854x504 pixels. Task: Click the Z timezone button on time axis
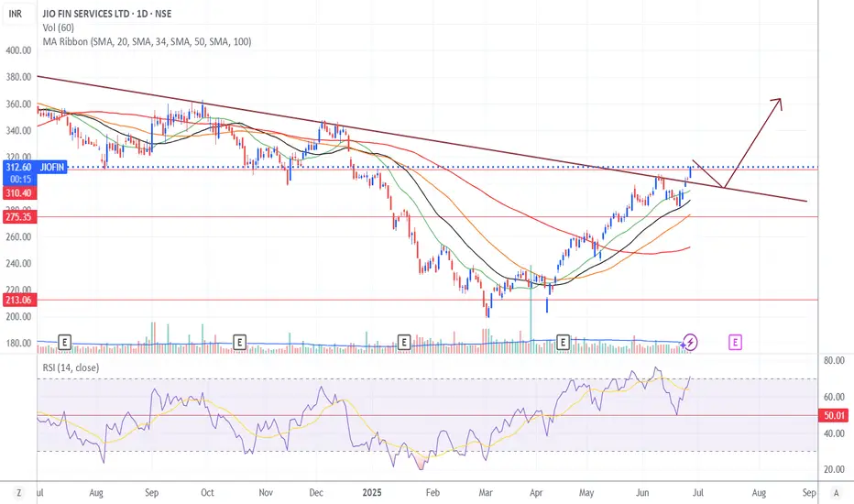[19, 493]
